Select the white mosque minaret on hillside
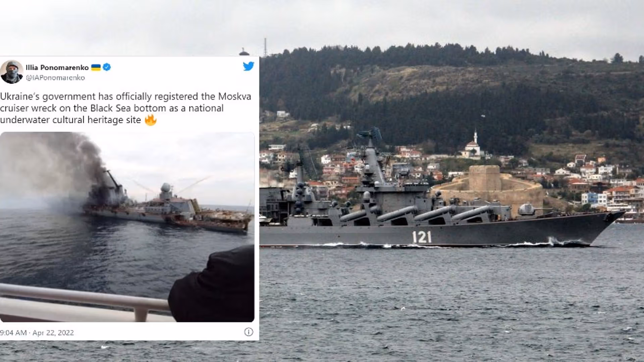Viewport: 644px width, 362px height. point(475,137)
